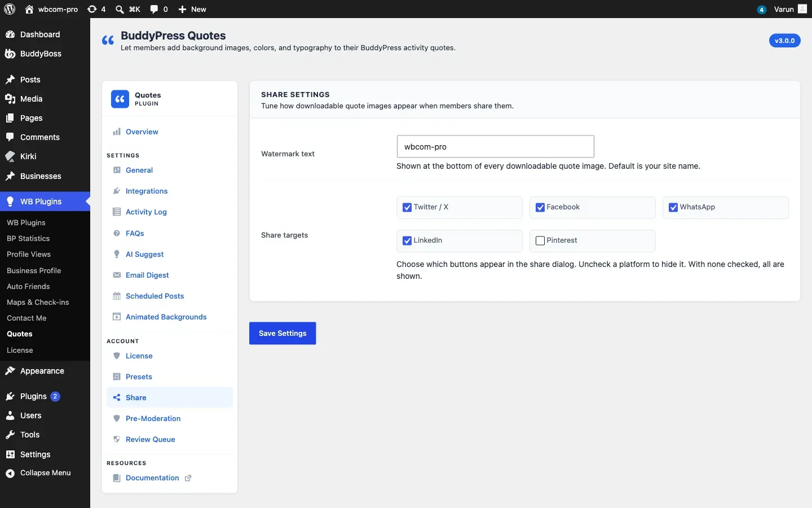Click the blue Quotes plugin logo
This screenshot has height=508, width=812.
pyautogui.click(x=120, y=99)
